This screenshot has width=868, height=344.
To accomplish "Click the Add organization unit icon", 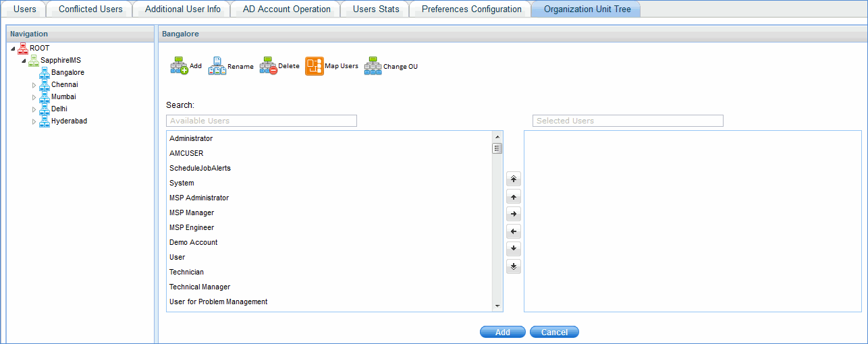I will point(179,66).
